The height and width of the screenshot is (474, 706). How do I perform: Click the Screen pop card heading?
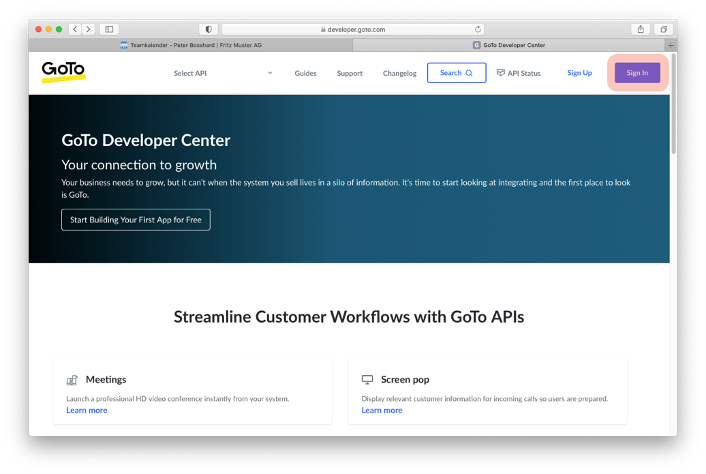(405, 379)
